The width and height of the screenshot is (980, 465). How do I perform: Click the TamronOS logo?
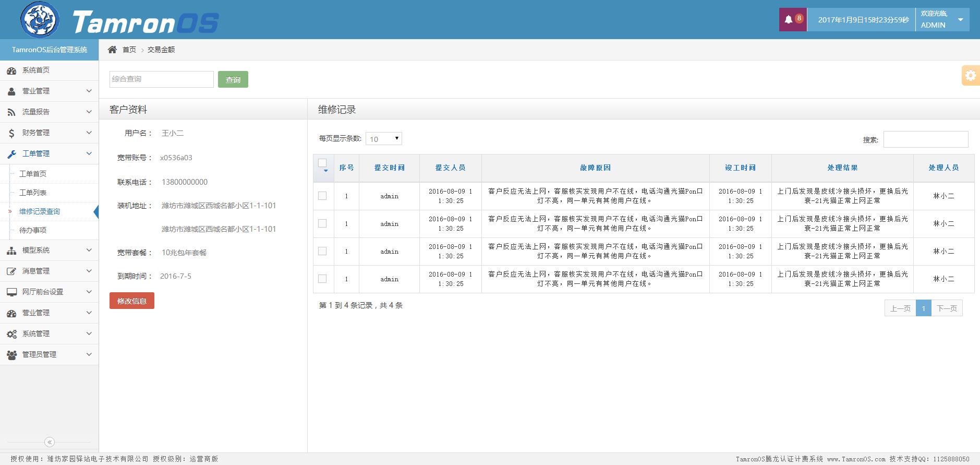click(40, 20)
